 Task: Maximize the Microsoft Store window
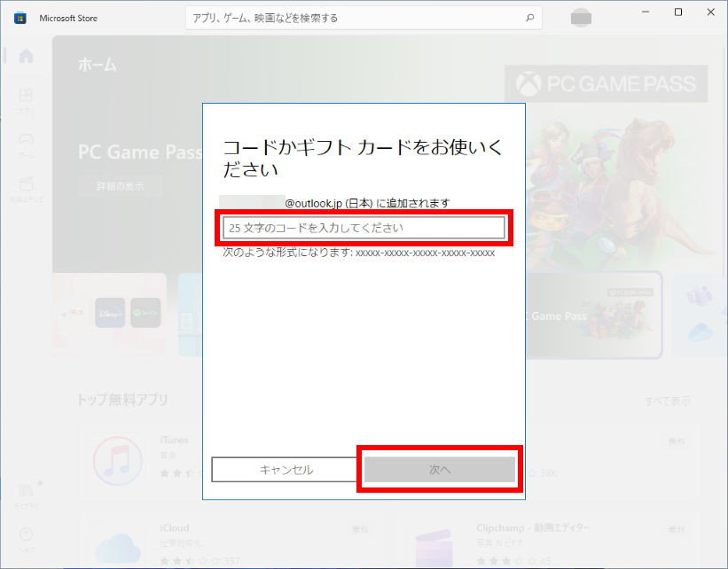coord(677,12)
